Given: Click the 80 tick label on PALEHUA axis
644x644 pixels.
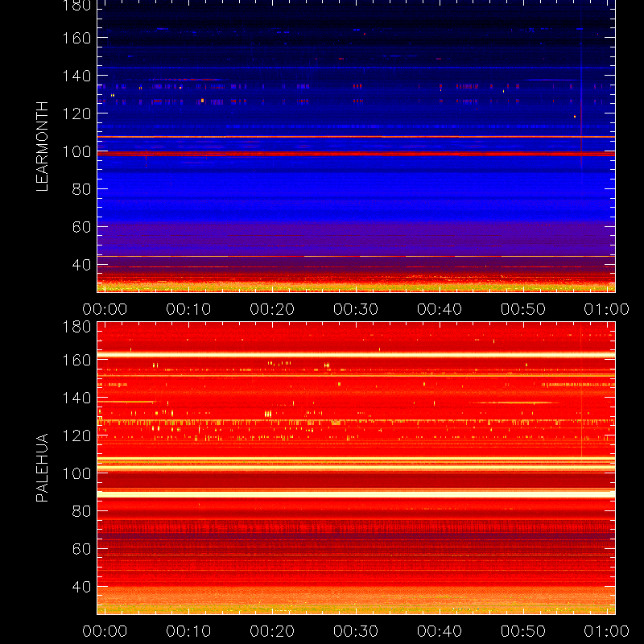Looking at the screenshot, I should click(81, 511).
